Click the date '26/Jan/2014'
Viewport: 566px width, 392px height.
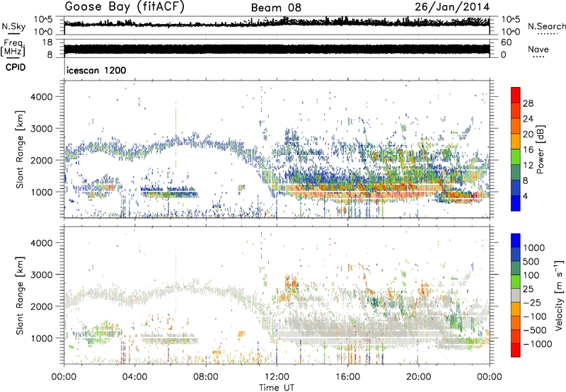pyautogui.click(x=452, y=7)
